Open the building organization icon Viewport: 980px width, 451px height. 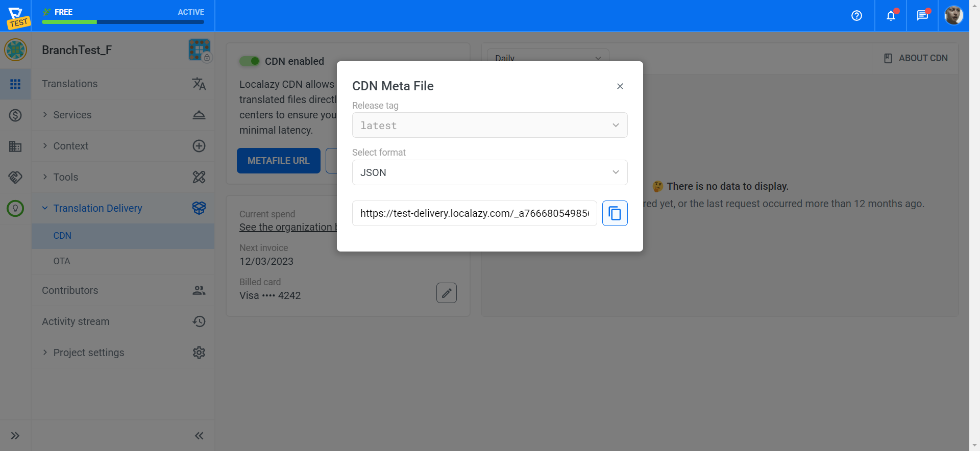pos(15,146)
